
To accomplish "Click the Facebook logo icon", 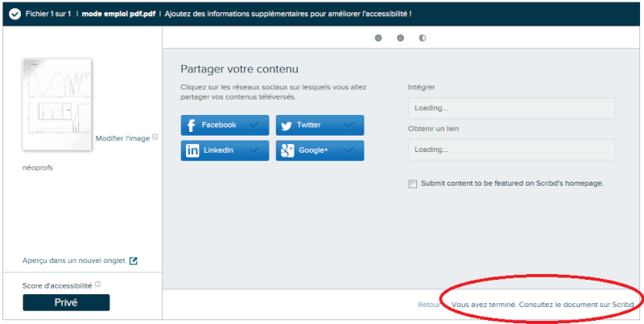I will click(x=191, y=125).
